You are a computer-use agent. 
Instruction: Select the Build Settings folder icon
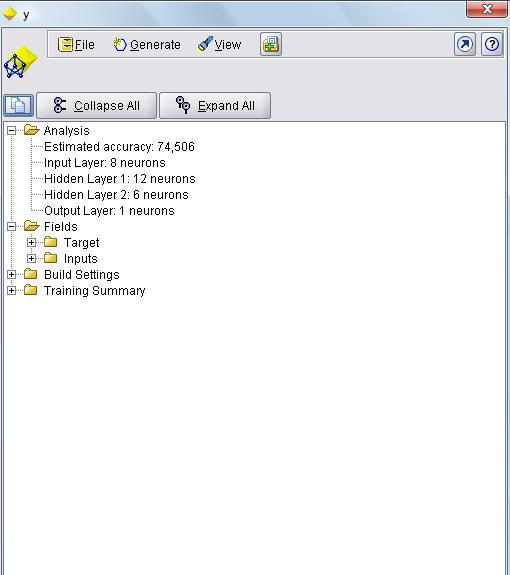pos(31,274)
